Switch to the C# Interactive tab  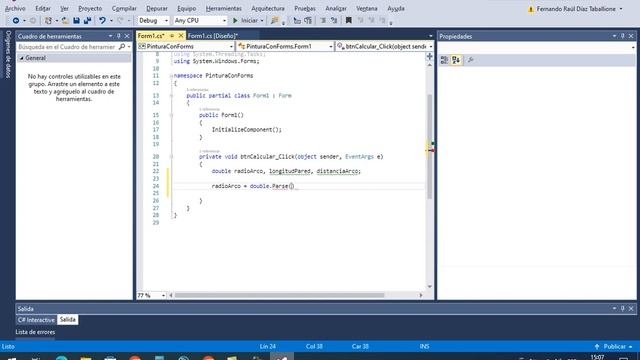click(36, 320)
